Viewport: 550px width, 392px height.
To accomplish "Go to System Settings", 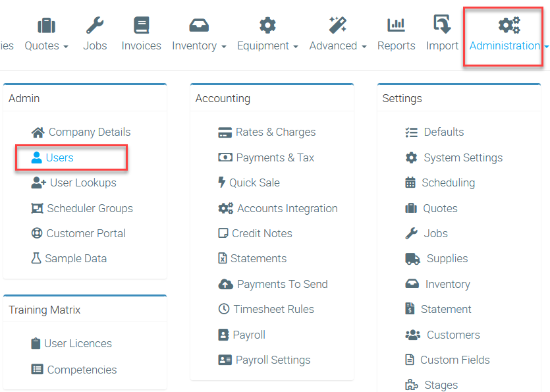I will coord(462,158).
